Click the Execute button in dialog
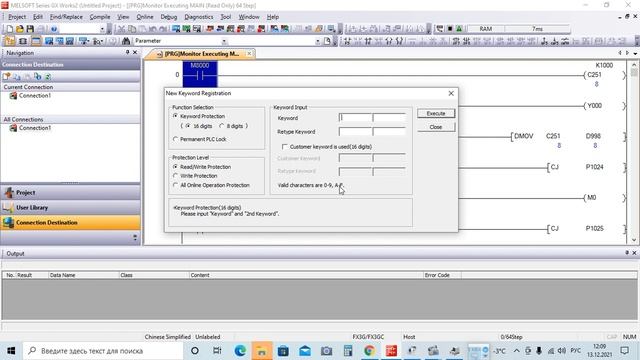The image size is (640, 360). 436,113
